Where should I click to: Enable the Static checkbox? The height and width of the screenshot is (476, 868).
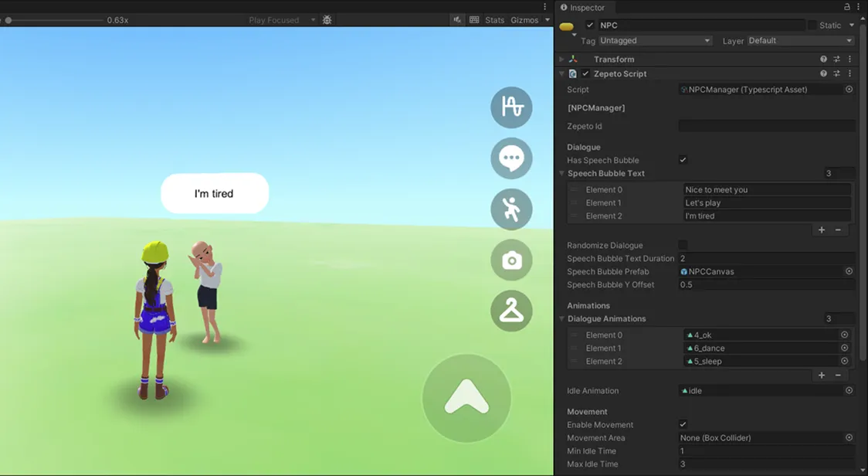click(x=812, y=25)
